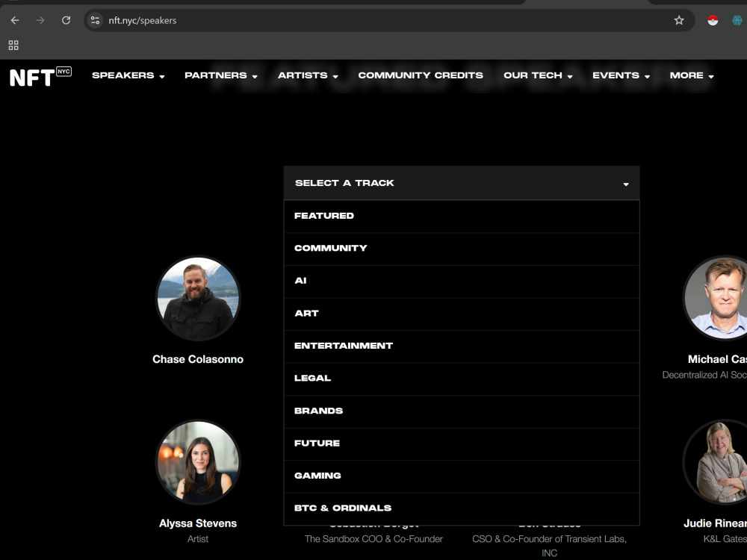Screen dimensions: 747x560
Task: Click the browser forward arrow
Action: 40,20
